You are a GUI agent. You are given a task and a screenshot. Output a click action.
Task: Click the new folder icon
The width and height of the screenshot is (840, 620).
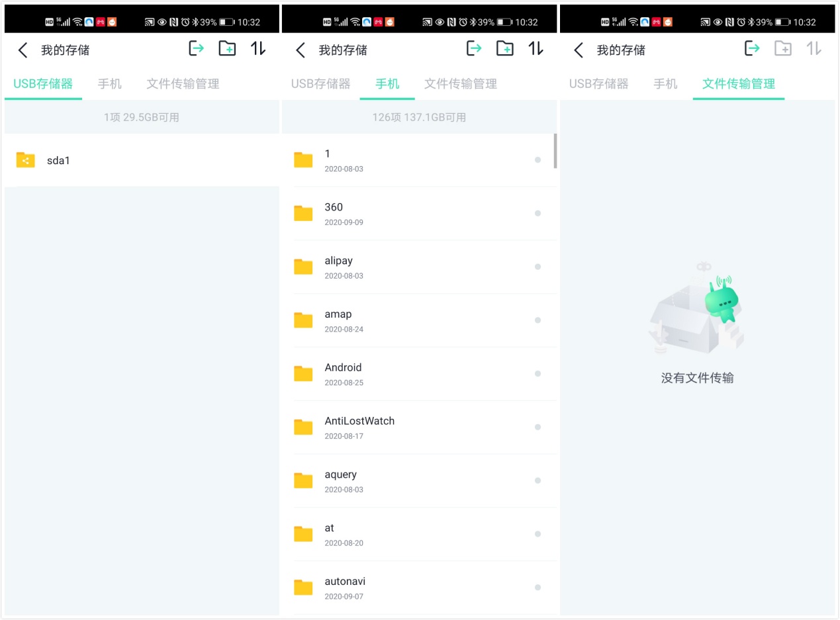click(227, 49)
